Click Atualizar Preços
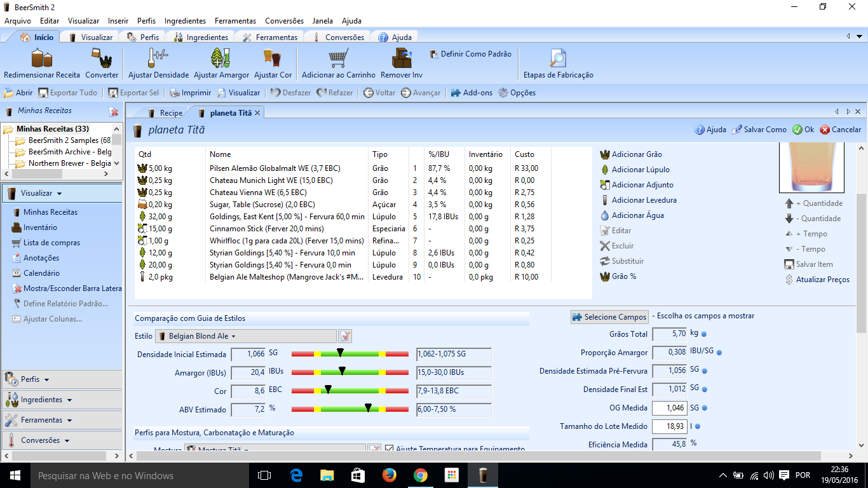This screenshot has width=868, height=488. pyautogui.click(x=817, y=280)
